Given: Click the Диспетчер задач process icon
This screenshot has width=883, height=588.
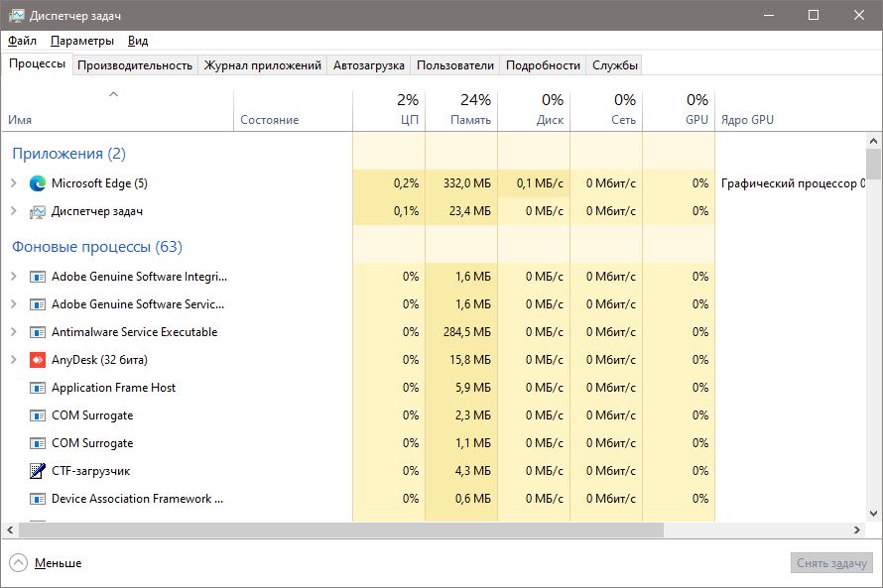Looking at the screenshot, I should (x=38, y=211).
